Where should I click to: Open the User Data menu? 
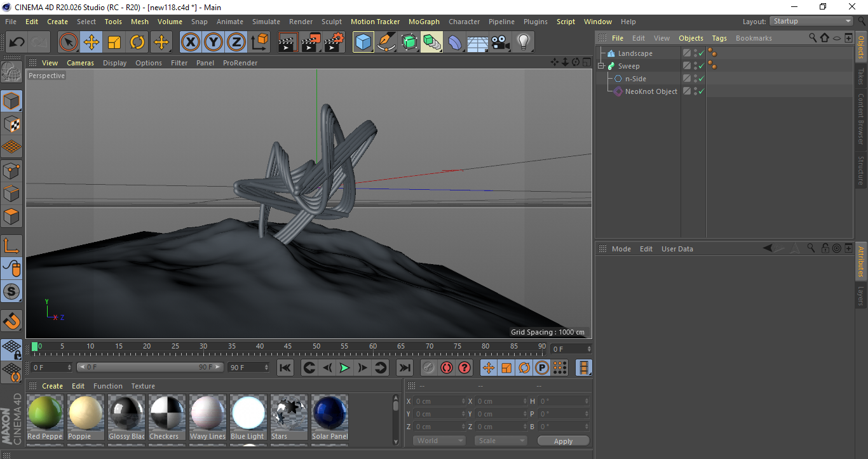(677, 249)
